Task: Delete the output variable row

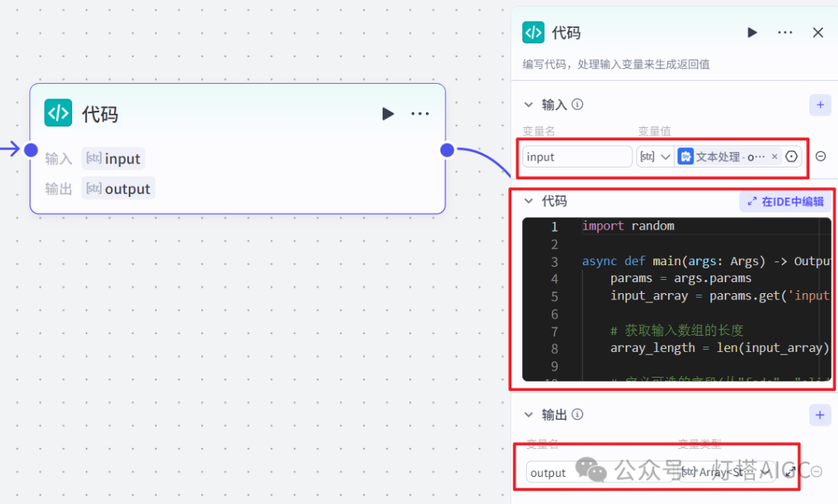Action: point(816,472)
